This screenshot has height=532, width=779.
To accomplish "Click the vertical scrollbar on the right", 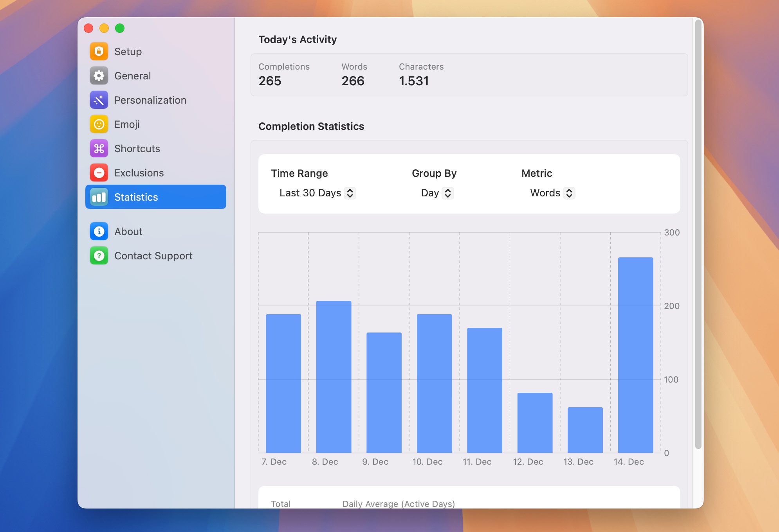I will pyautogui.click(x=698, y=235).
